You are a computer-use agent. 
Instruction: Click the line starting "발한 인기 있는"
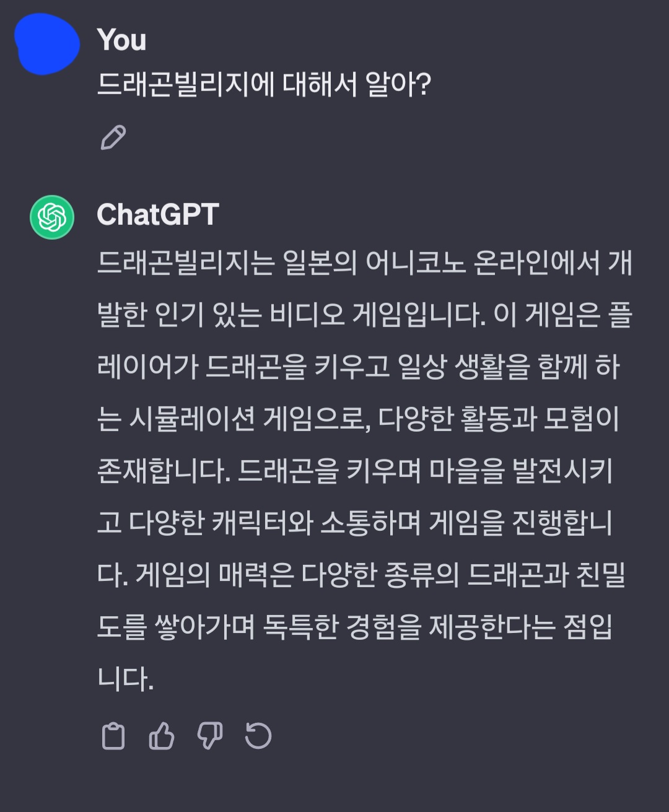tap(364, 315)
